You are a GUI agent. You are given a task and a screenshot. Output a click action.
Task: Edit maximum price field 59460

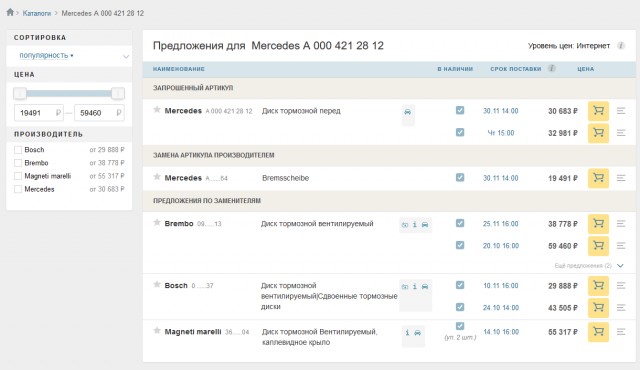click(x=99, y=113)
